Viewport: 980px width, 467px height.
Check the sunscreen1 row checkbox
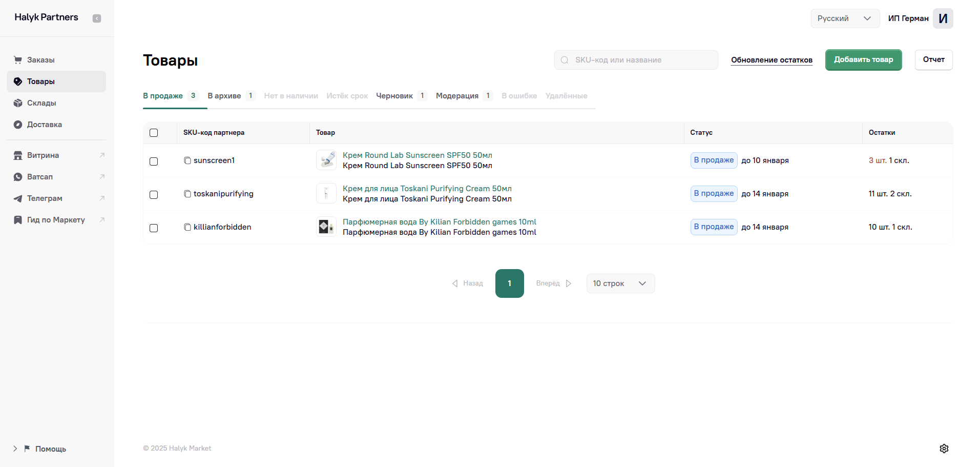[x=154, y=161]
